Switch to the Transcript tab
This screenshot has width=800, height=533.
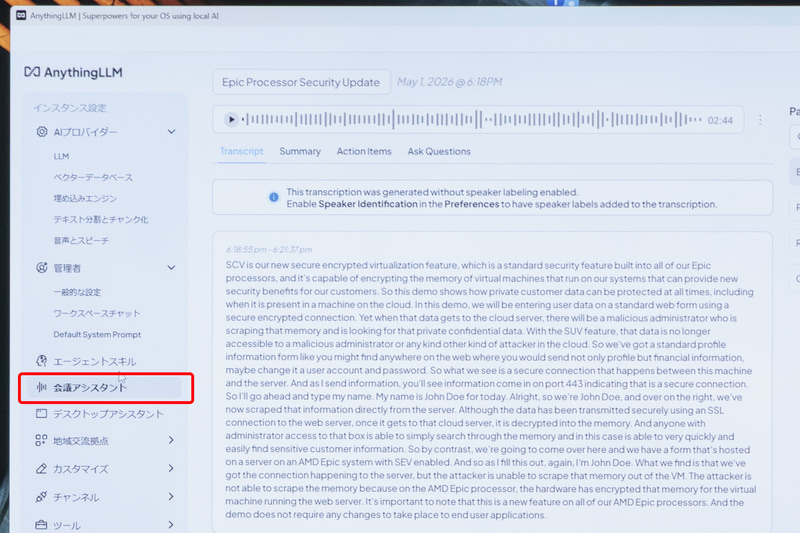[x=241, y=151]
